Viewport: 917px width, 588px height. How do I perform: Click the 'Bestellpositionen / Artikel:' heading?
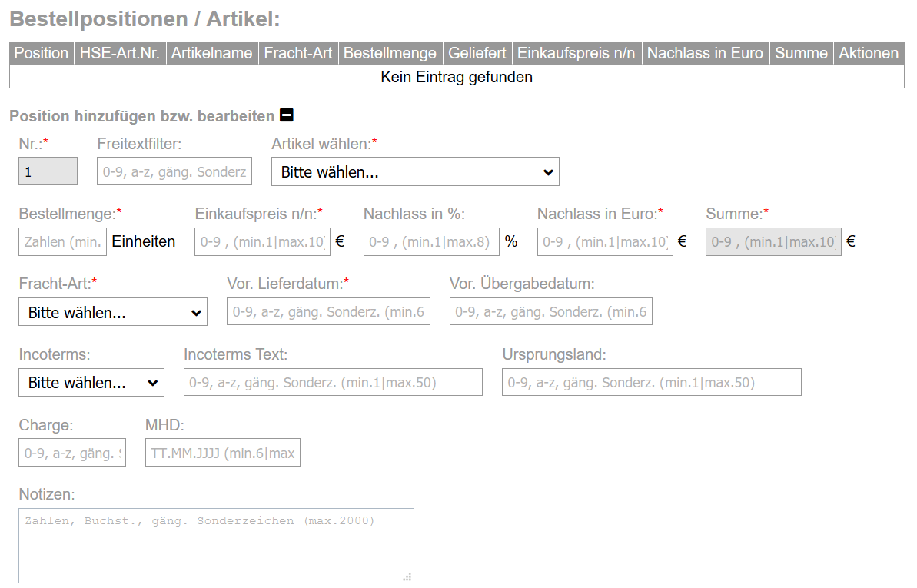coord(145,18)
